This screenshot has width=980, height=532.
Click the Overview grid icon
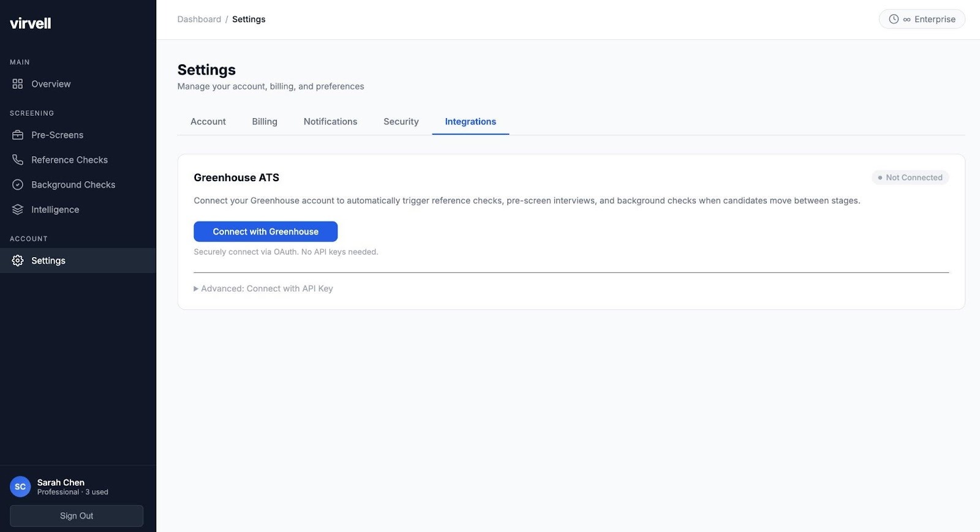point(18,84)
